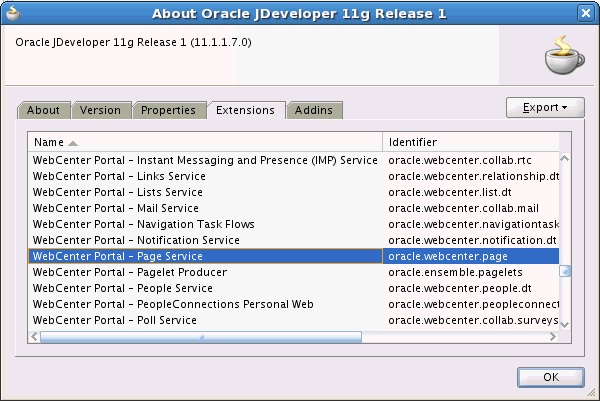Screen dimensions: 600x401
Task: Click the dialog resize grip corner
Action: pyautogui.click(x=592, y=393)
